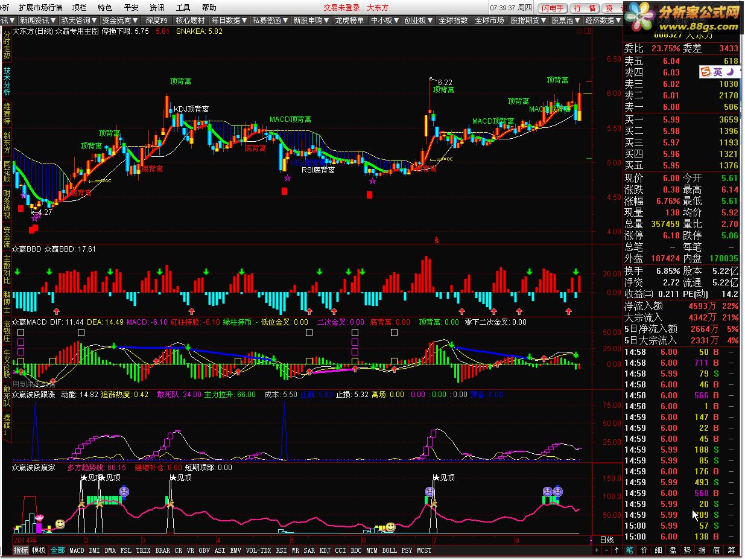Click the 深度F9 toolbar button
Viewport: 745px width, 560px height.
tap(157, 20)
